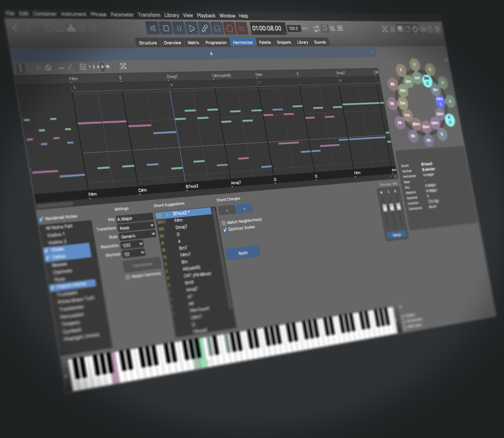This screenshot has height=438, width=504.
Task: Select grid value 1
Action: point(89,67)
